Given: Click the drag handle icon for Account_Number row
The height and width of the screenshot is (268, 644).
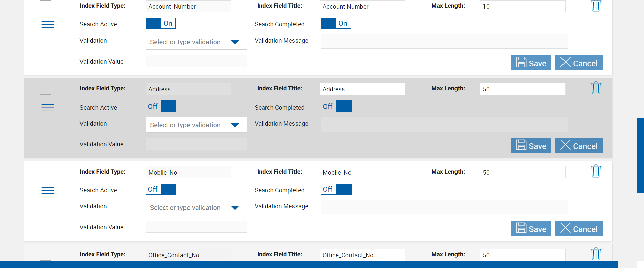Looking at the screenshot, I should coord(48,24).
